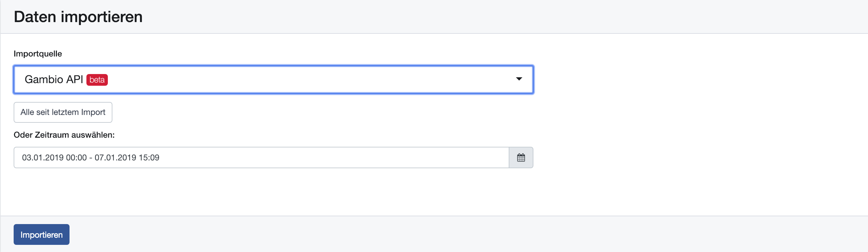
Task: Open the Gambio API source selector
Action: [273, 80]
